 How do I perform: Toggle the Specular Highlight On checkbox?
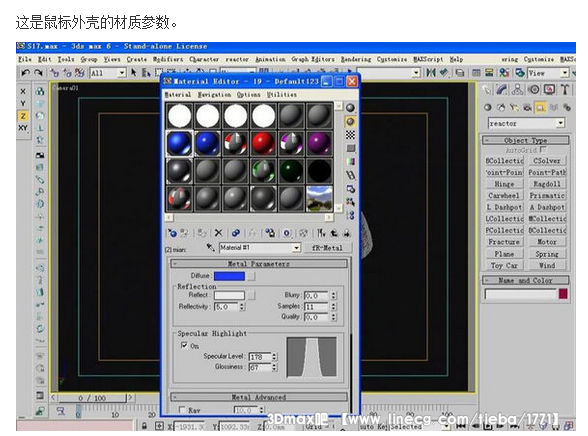click(x=184, y=345)
